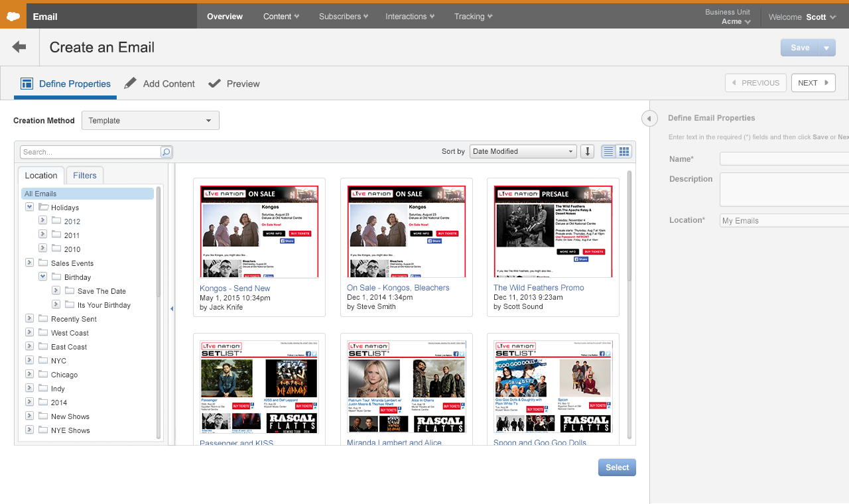Select All Emails in folder tree
Image resolution: width=849 pixels, height=504 pixels.
(88, 194)
